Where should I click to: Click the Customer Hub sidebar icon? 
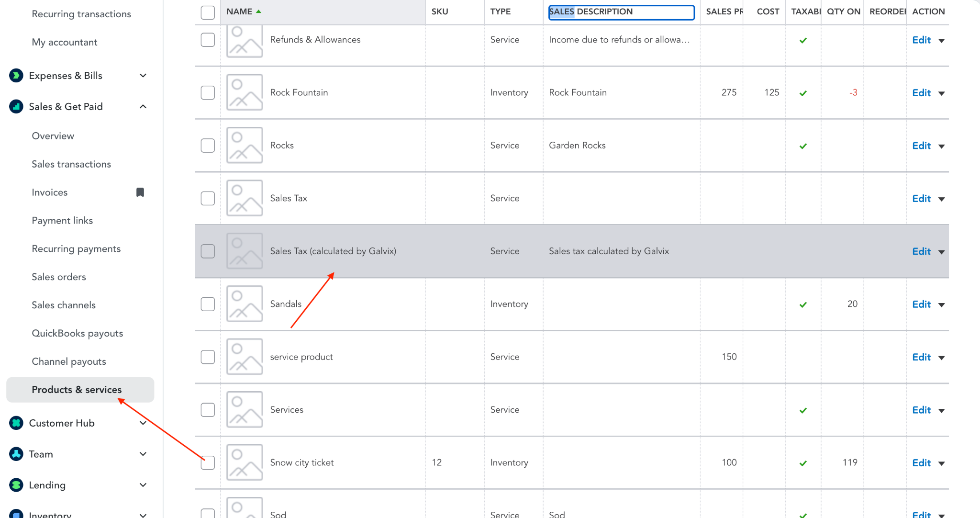click(x=16, y=423)
